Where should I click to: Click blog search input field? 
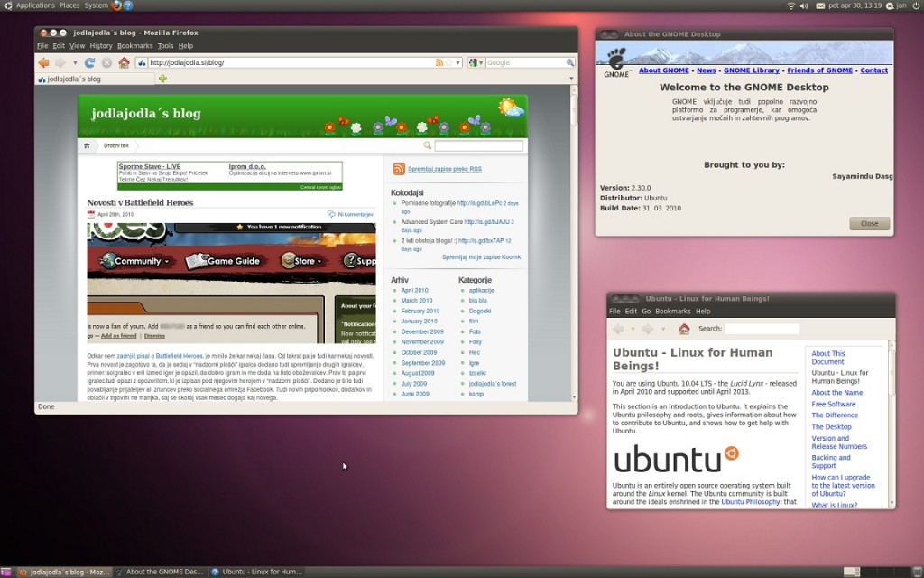point(478,145)
